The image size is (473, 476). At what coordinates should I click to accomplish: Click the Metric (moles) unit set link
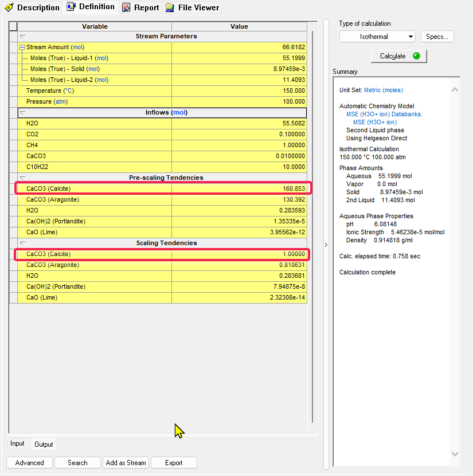pyautogui.click(x=384, y=90)
